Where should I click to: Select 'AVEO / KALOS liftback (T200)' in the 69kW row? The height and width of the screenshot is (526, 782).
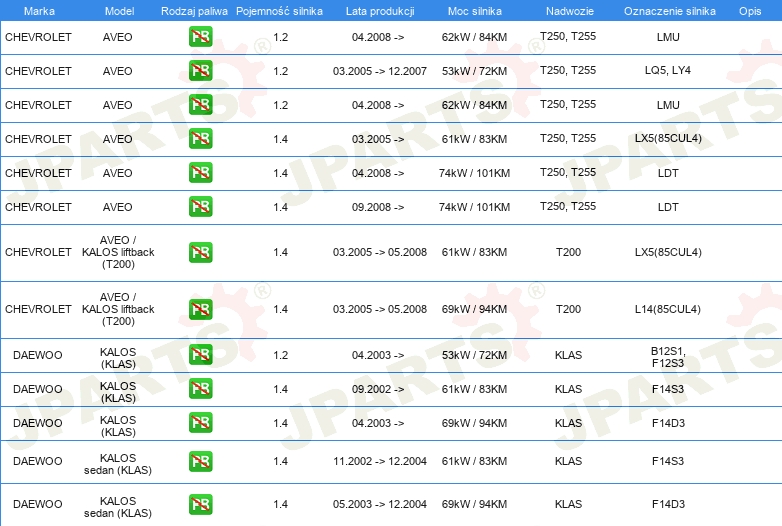click(118, 309)
